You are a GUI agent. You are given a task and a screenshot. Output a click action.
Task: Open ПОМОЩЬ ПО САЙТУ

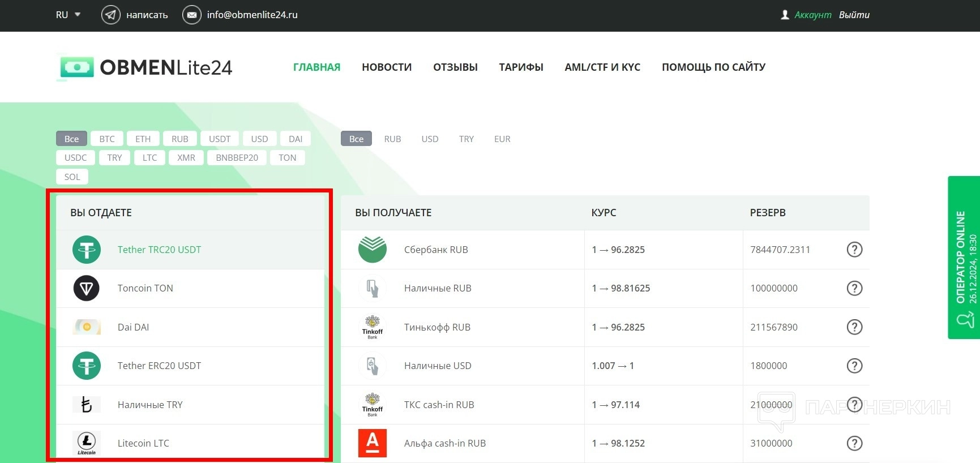713,67
